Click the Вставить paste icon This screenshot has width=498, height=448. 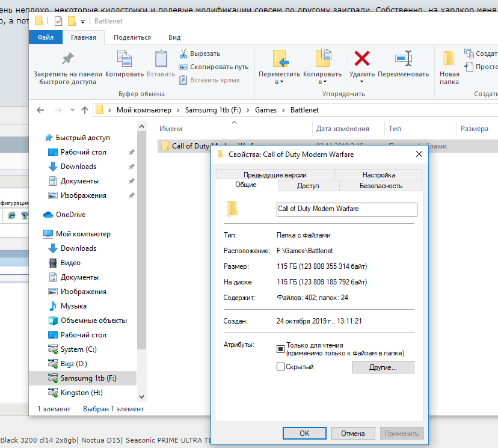[161, 58]
